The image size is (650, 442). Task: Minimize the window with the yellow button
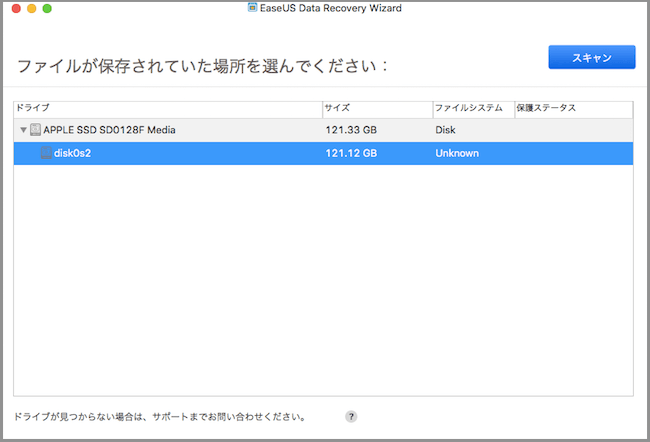[32, 8]
